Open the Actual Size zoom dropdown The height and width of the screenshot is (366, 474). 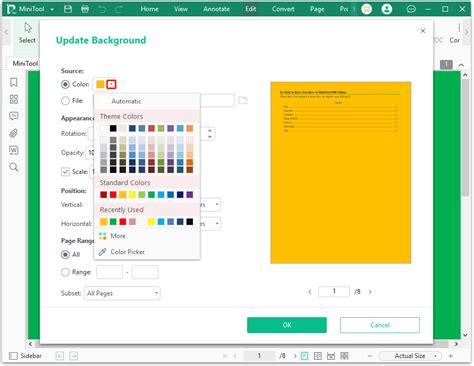(x=411, y=356)
